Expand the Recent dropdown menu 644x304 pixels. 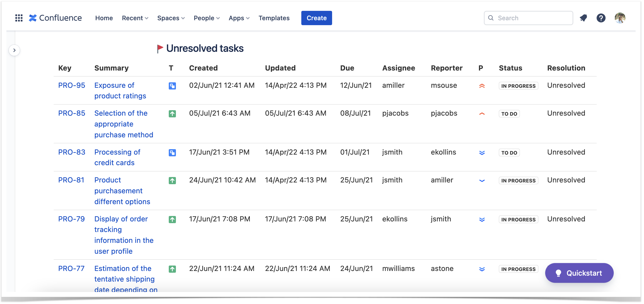[135, 18]
